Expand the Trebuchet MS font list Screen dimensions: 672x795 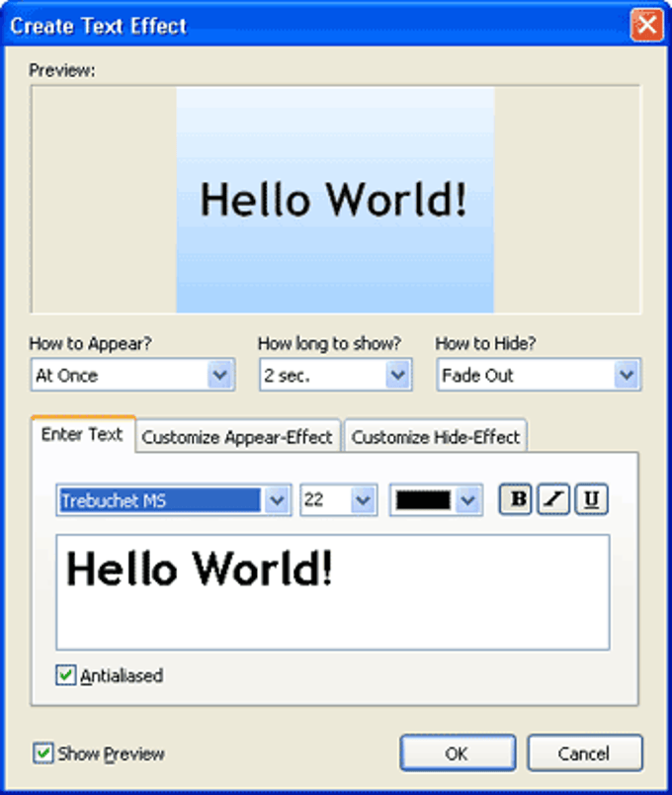pyautogui.click(x=277, y=500)
